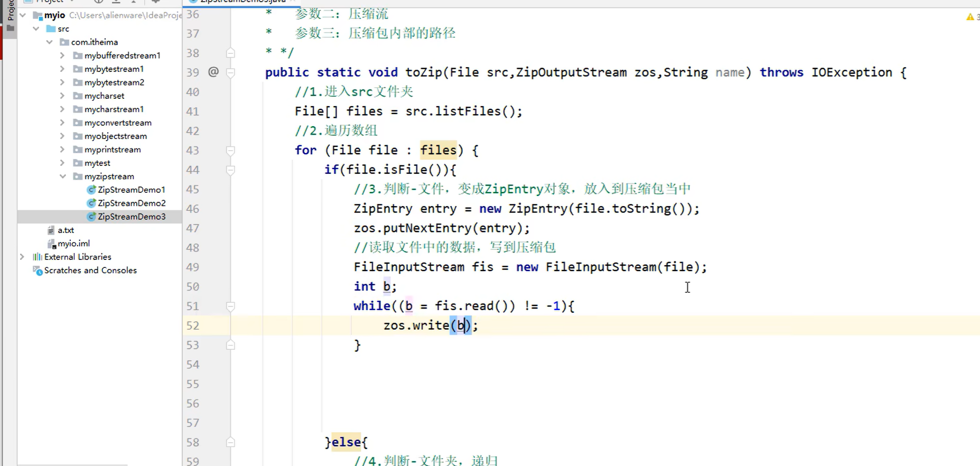The image size is (980, 466).
Task: Select the Scratches and Consoles label
Action: click(x=90, y=271)
